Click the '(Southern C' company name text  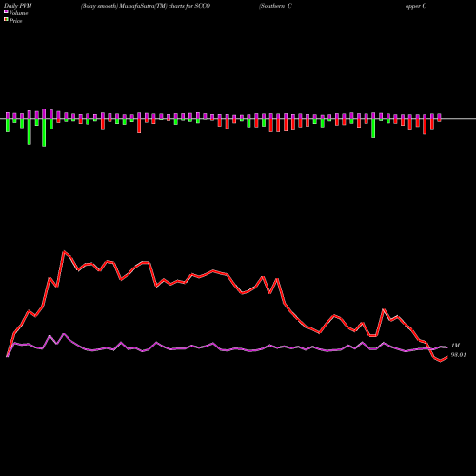[x=275, y=6]
